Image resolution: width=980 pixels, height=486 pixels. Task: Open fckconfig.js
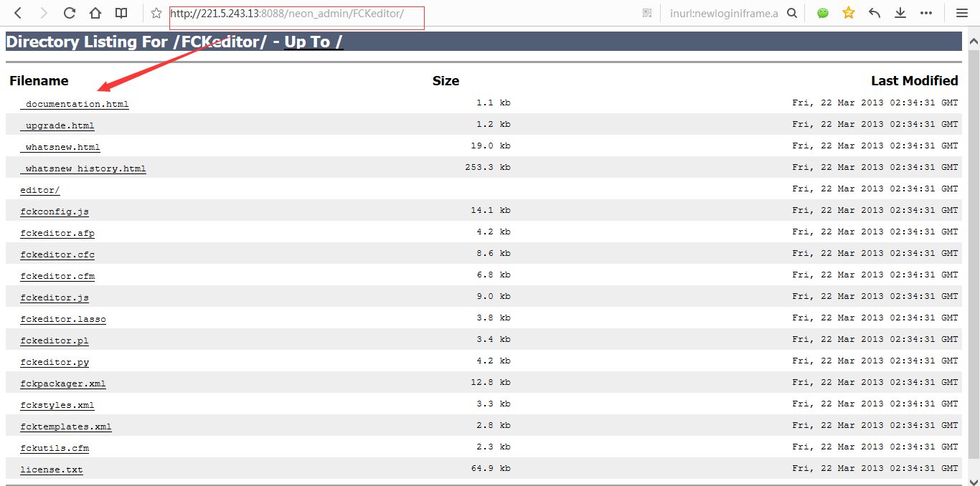point(55,211)
